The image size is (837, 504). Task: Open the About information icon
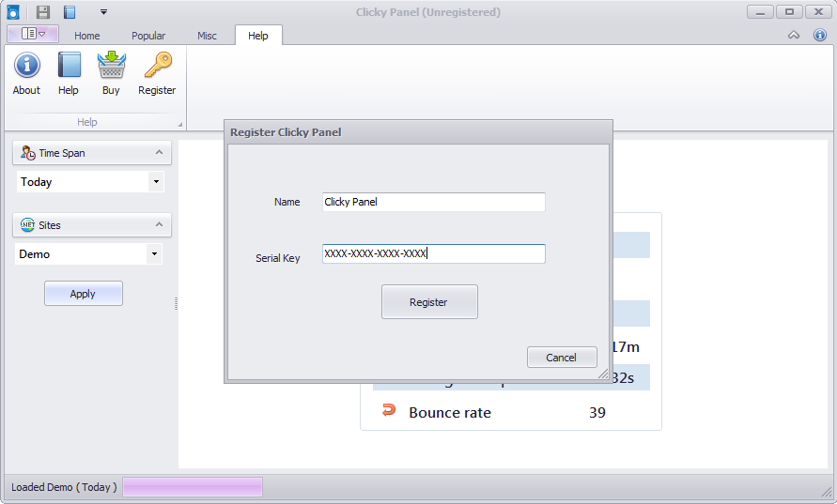[26, 65]
